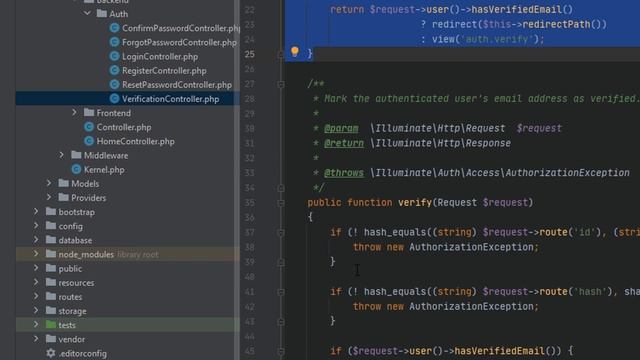Screen dimensions: 640x360
Task: Expand the resources folder
Action: point(36,282)
